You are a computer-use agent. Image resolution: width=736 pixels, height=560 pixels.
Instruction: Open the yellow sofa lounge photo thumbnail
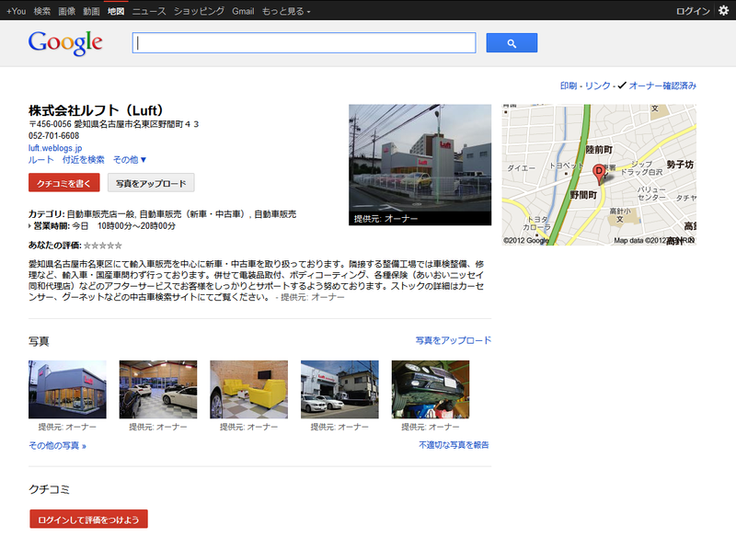pos(248,389)
